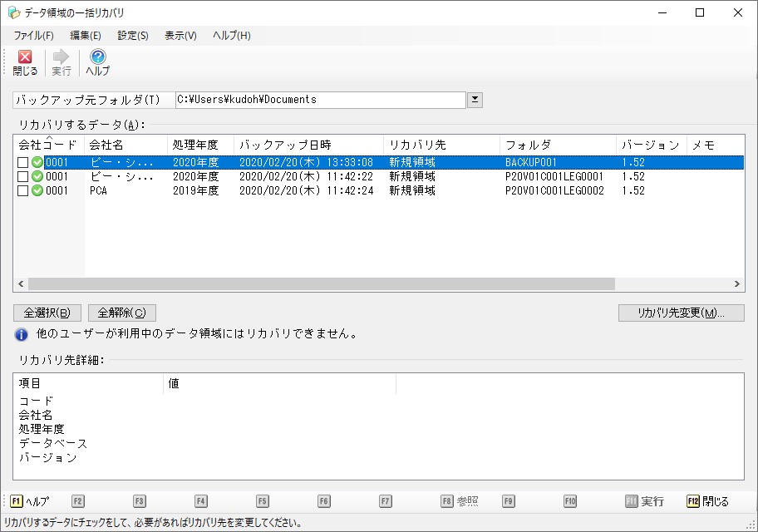Open the 設定(S) menu

pos(133,36)
